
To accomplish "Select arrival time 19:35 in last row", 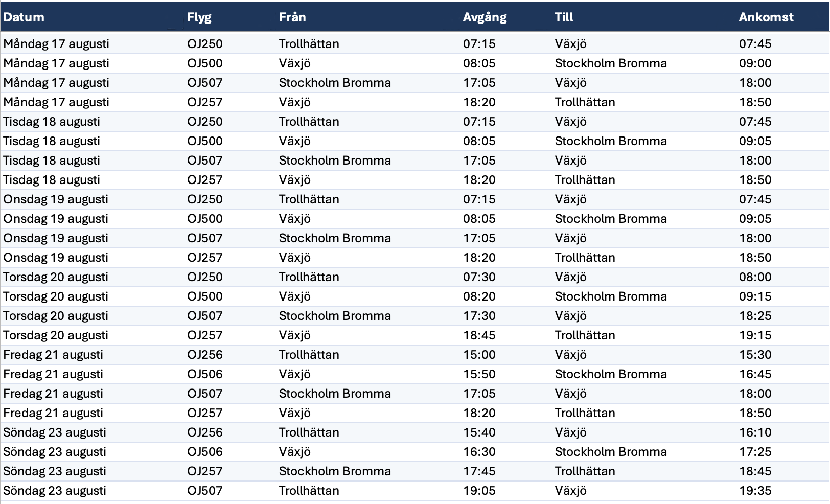I will 755,491.
